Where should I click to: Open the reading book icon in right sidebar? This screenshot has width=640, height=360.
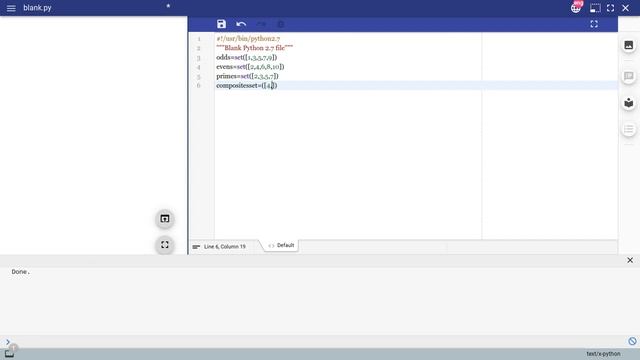[629, 103]
